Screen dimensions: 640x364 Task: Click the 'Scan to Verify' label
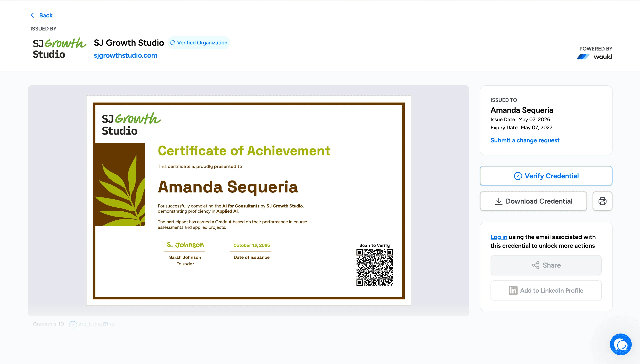pyautogui.click(x=374, y=245)
